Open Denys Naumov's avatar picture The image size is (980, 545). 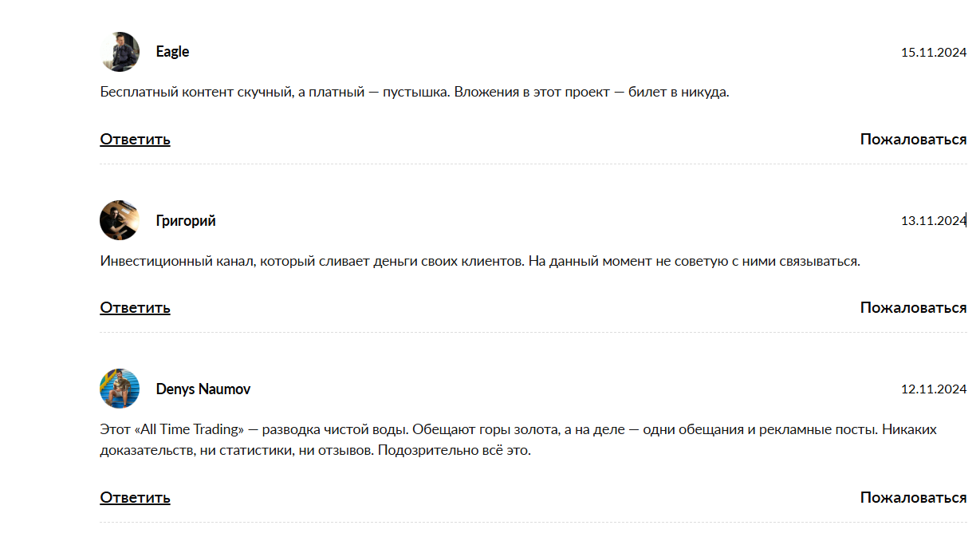tap(120, 389)
